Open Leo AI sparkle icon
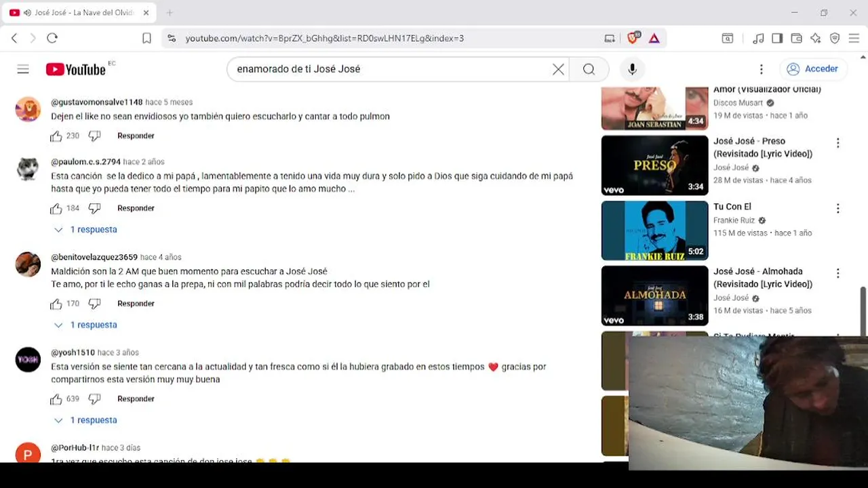The width and height of the screenshot is (868, 488). tap(816, 39)
